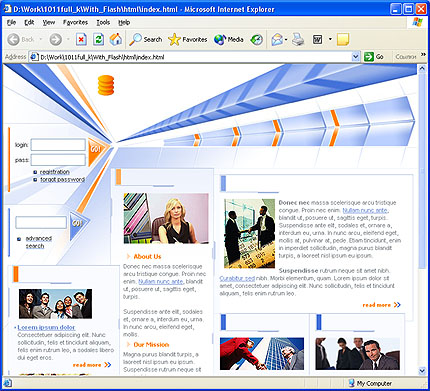This screenshot has width=430, height=391.
Task: Click vertical scrollbar up arrow
Action: point(422,69)
